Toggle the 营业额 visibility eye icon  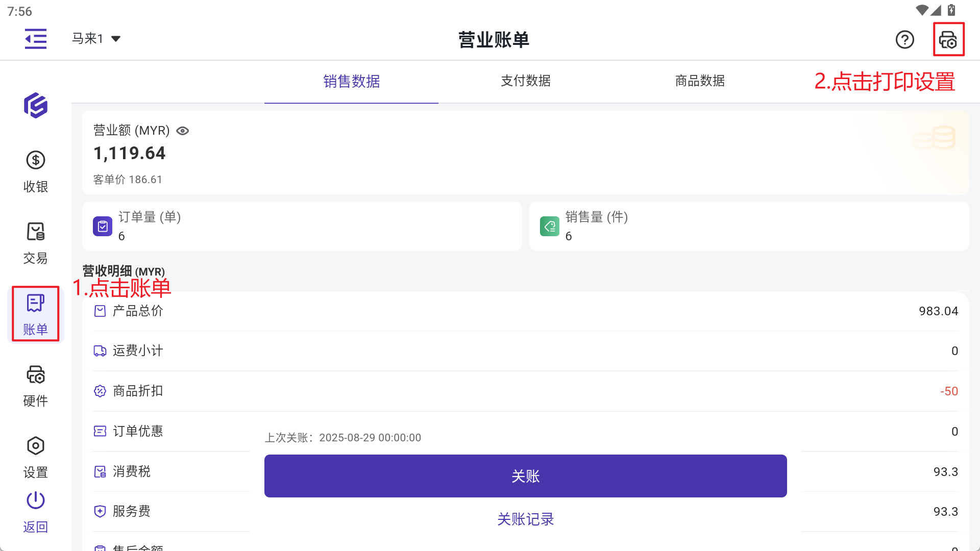182,131
